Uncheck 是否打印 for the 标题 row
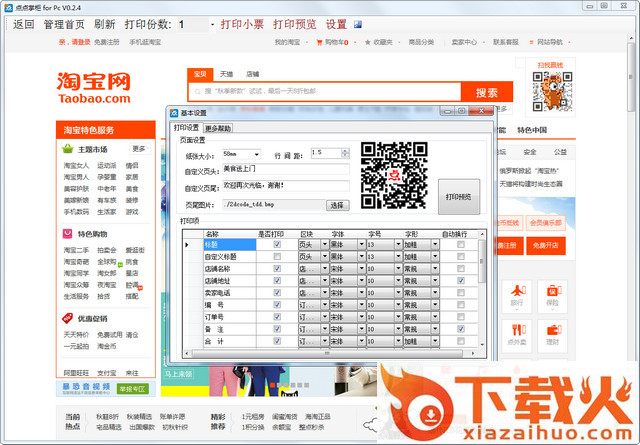The height and width of the screenshot is (445, 640). click(x=277, y=244)
